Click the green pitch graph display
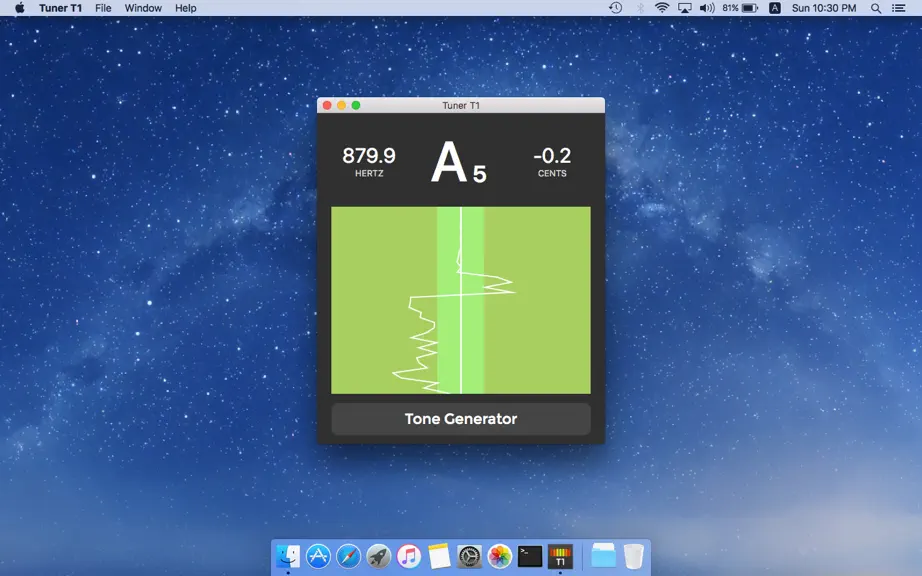The image size is (922, 576). [x=460, y=300]
